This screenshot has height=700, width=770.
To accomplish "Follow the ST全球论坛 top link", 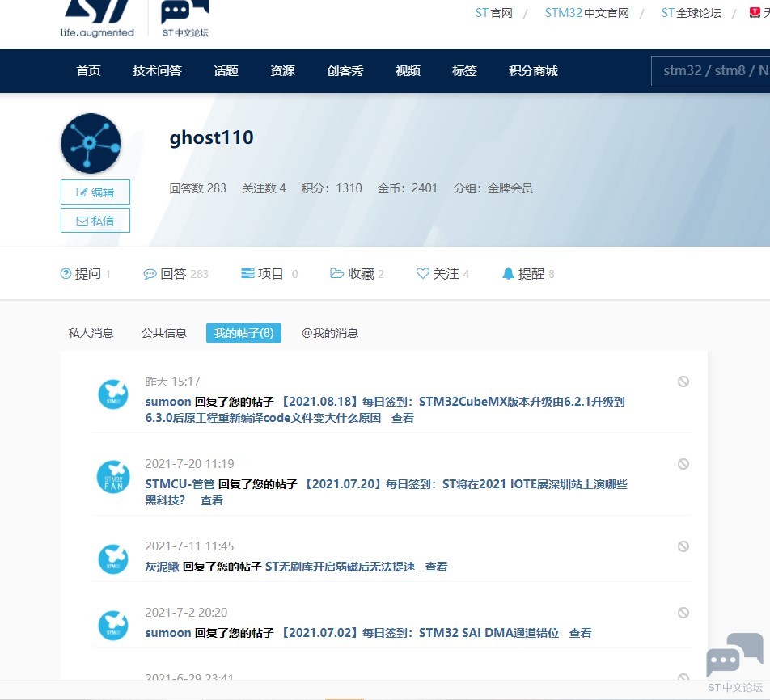I will pos(692,13).
